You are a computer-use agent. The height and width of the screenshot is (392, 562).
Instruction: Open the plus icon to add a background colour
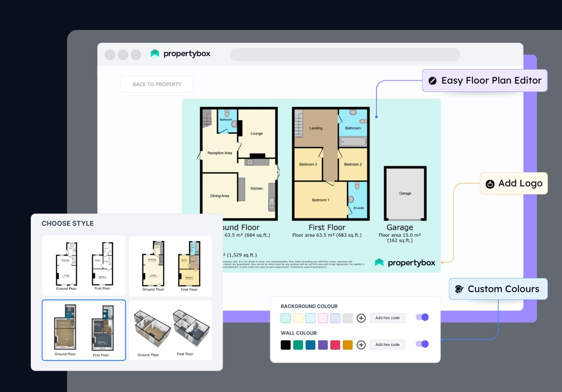[361, 318]
